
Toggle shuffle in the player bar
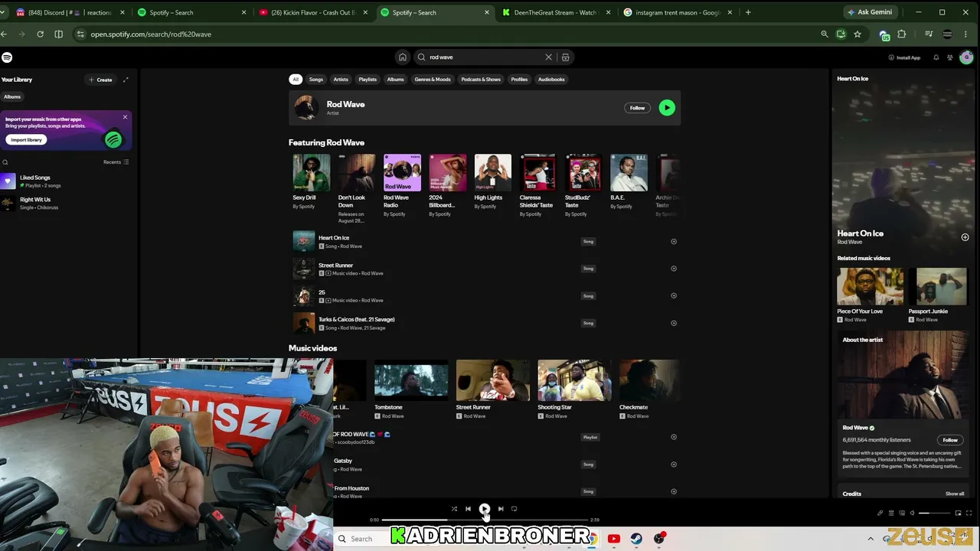pos(454,509)
